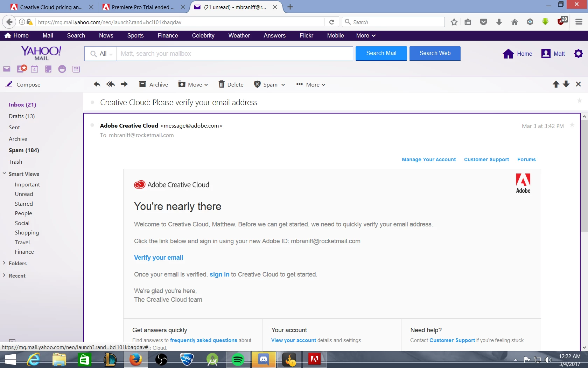The image size is (588, 368).
Task: Click the mailbox search field
Action: pos(234,54)
